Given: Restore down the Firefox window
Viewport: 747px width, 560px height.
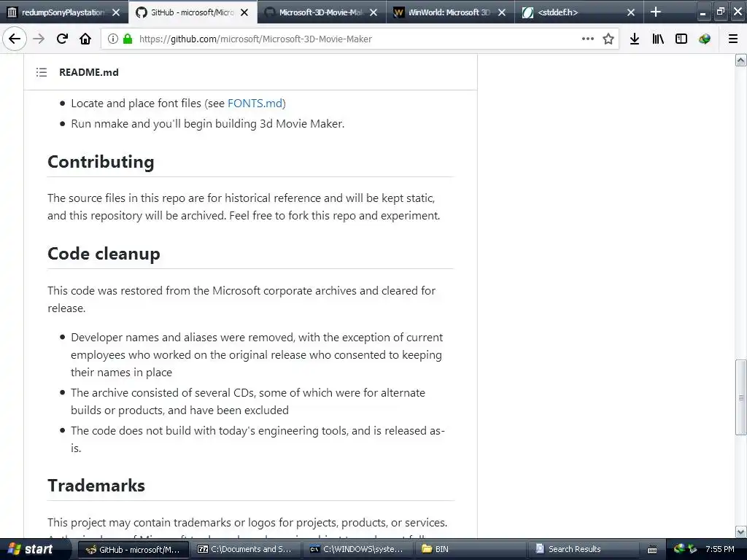Looking at the screenshot, I should click(720, 12).
